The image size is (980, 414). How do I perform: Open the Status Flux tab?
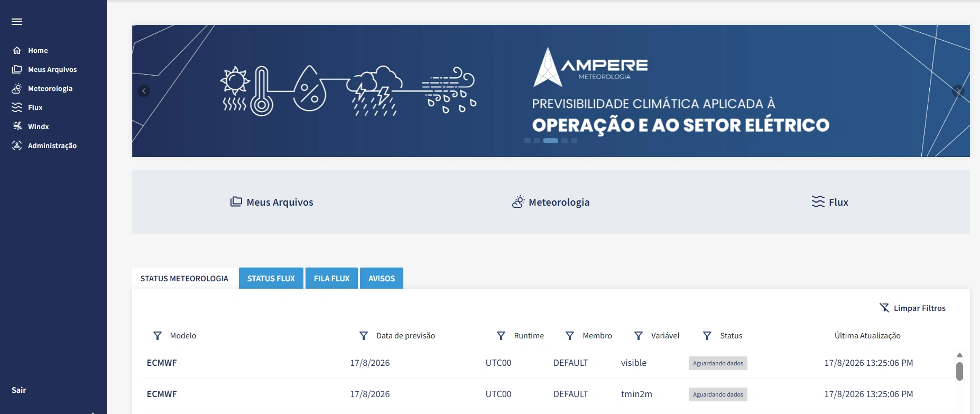tap(271, 278)
